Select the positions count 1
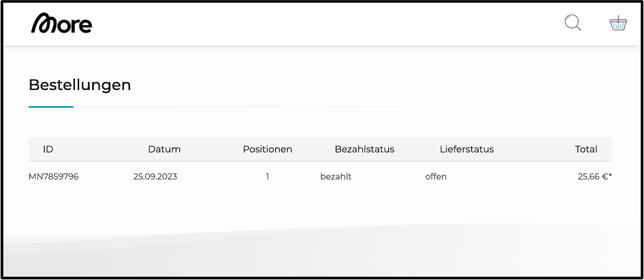 coord(267,176)
